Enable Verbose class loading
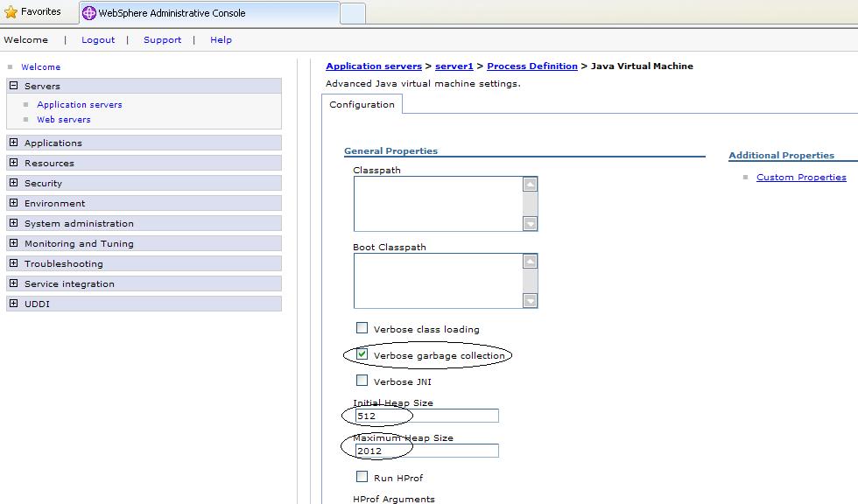Image resolution: width=858 pixels, height=504 pixels. click(x=362, y=327)
